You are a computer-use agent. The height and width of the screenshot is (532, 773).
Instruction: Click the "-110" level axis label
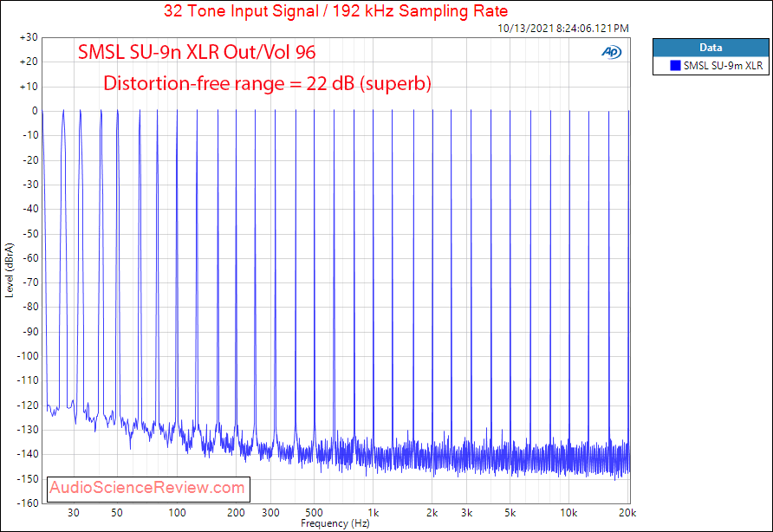(28, 380)
